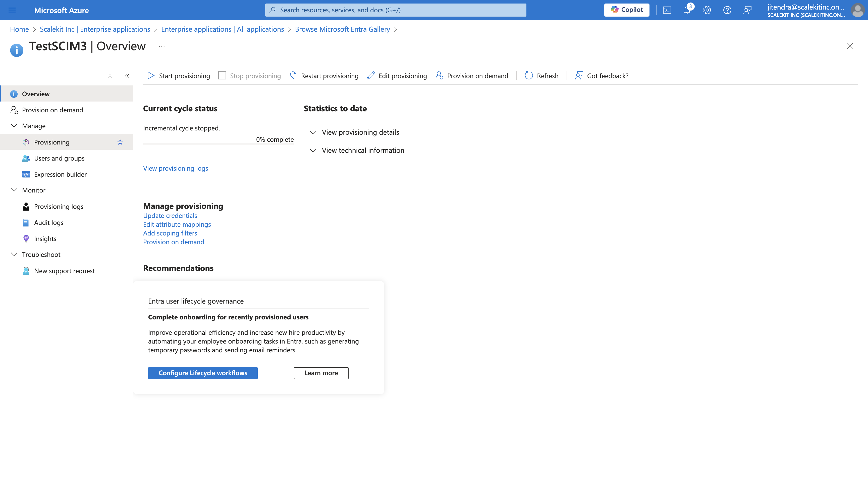Viewport: 868px width, 482px height.
Task: Click the sidebar Provisioning cycle icon
Action: pos(26,142)
